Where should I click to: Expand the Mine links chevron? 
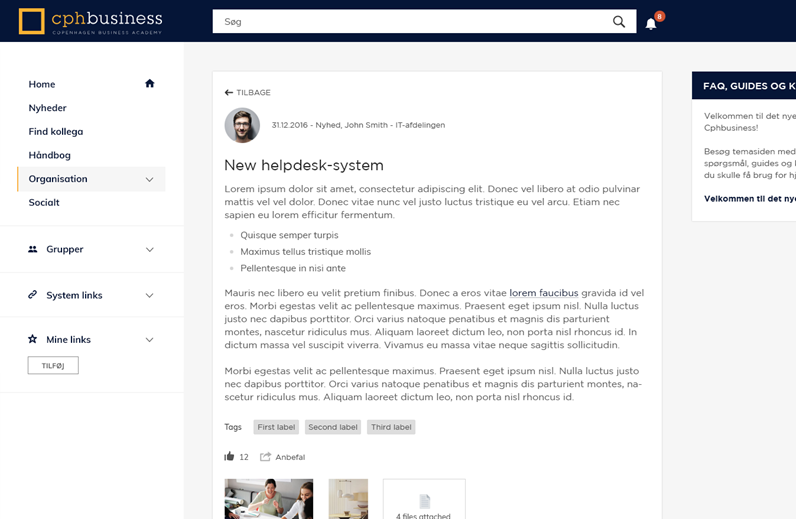(x=149, y=340)
